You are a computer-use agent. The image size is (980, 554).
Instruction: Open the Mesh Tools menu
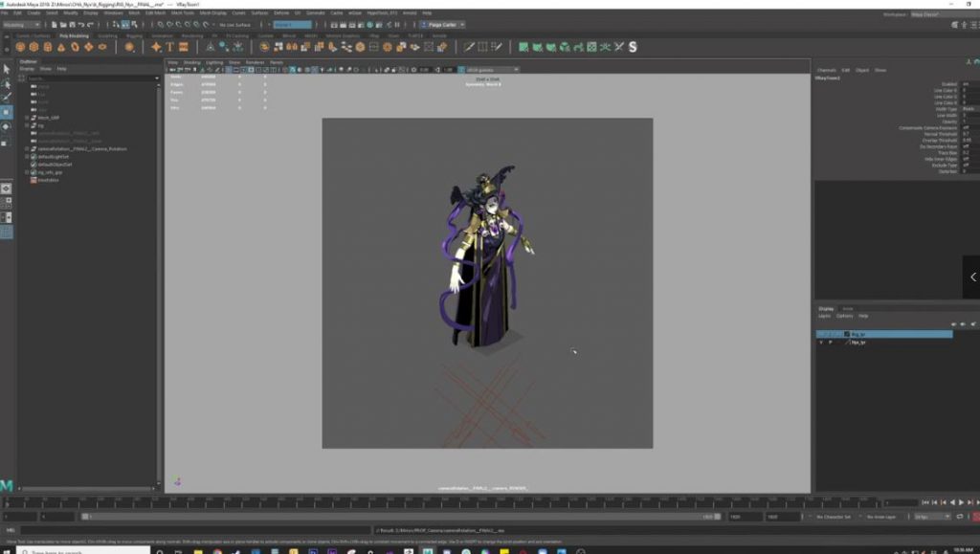pos(182,12)
